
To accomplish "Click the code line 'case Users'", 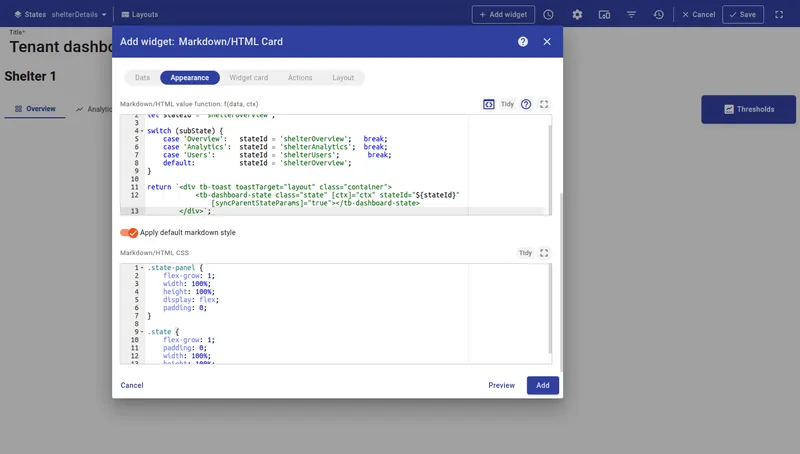I will pos(277,155).
